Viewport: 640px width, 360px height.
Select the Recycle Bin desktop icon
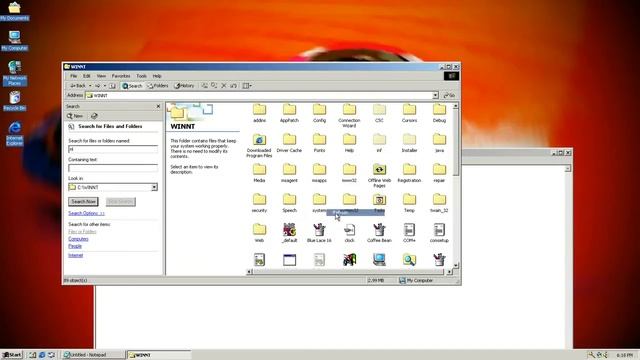pyautogui.click(x=14, y=101)
